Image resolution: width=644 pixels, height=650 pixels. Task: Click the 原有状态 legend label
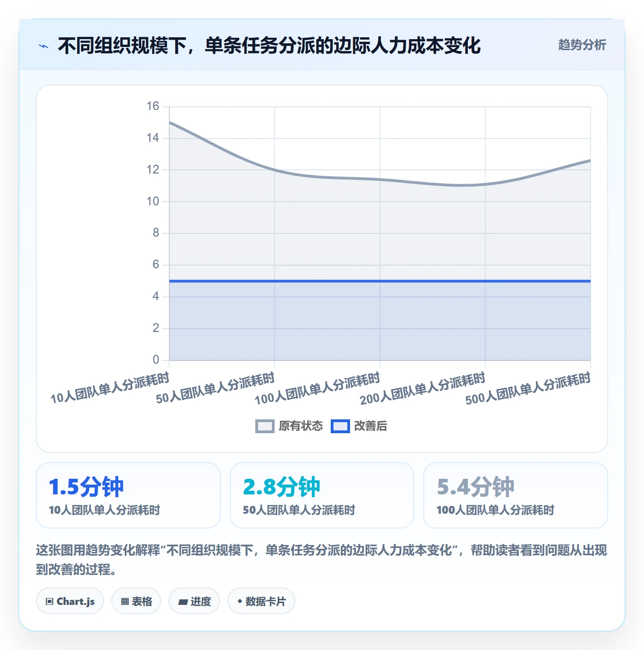pos(301,426)
